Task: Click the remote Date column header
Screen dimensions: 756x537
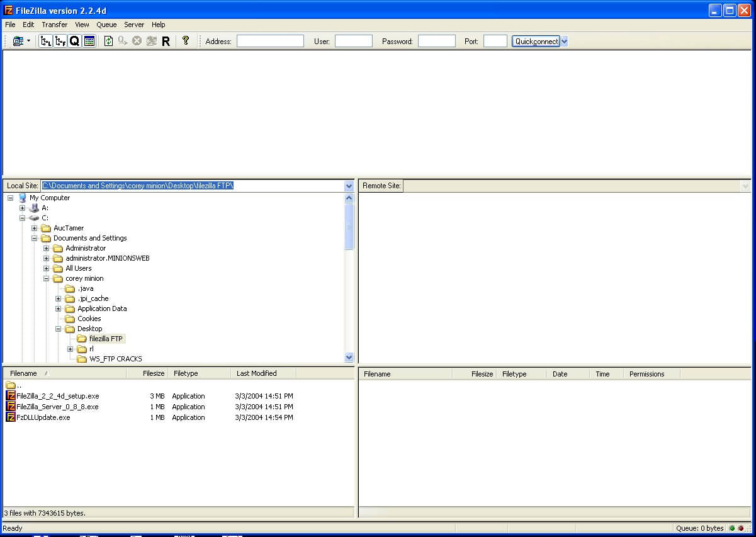Action: [x=568, y=374]
